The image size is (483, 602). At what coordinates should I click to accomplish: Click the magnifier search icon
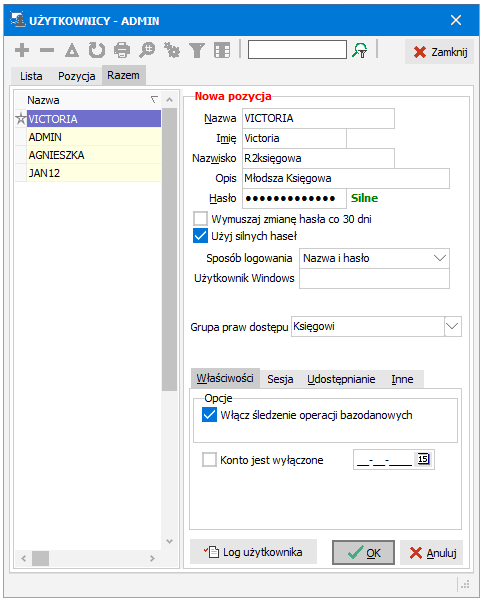147,50
